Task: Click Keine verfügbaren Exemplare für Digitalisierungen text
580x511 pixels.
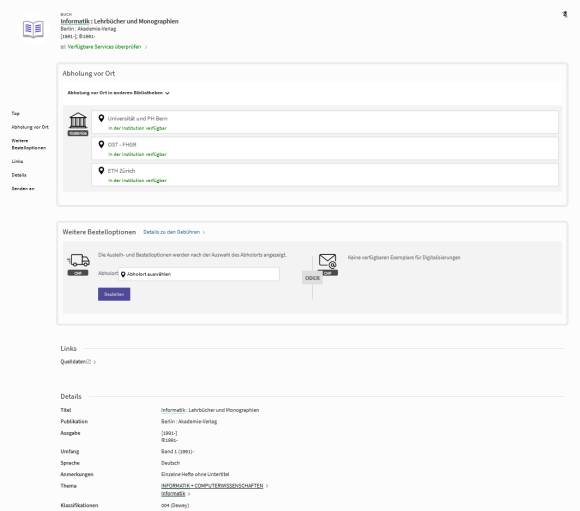Action: click(x=404, y=258)
